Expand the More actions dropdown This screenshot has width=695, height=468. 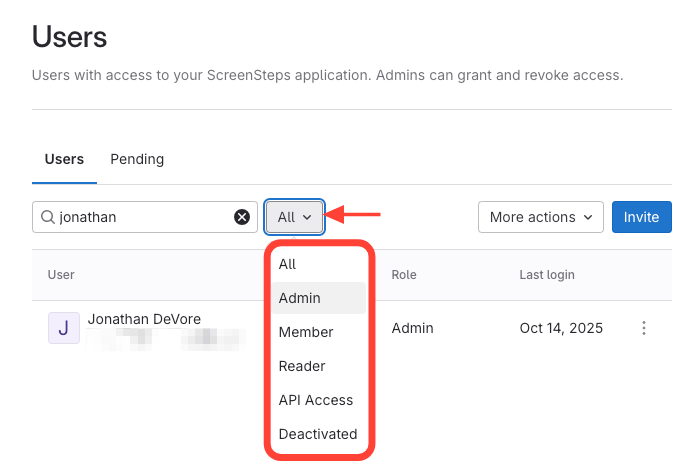click(541, 217)
